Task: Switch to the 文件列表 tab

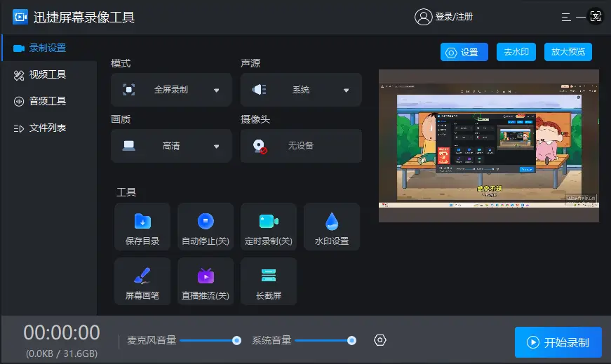Action: (x=48, y=128)
